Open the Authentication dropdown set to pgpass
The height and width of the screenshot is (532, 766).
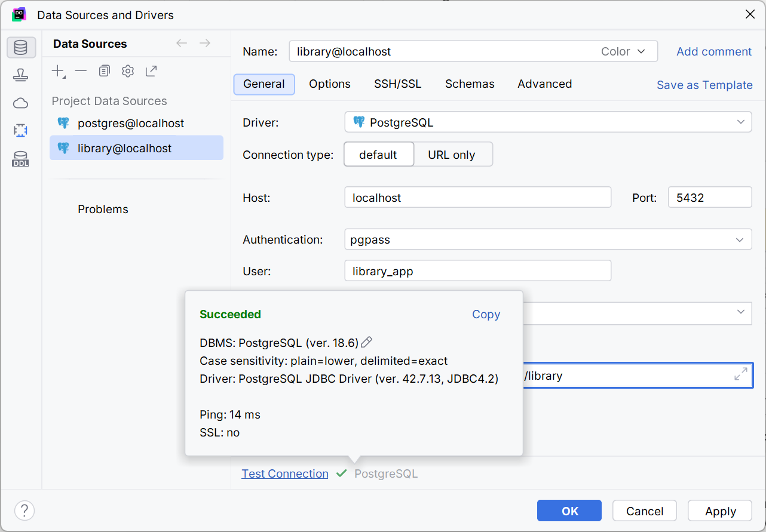pos(548,240)
